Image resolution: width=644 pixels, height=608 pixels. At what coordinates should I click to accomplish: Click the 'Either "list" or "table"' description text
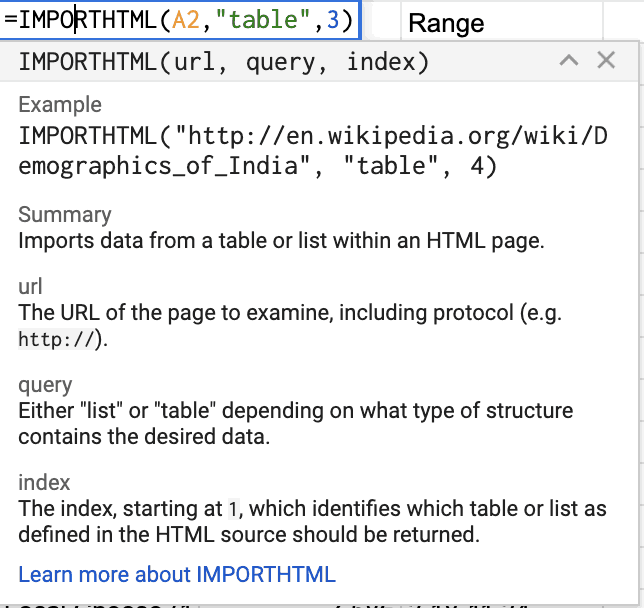click(x=296, y=423)
